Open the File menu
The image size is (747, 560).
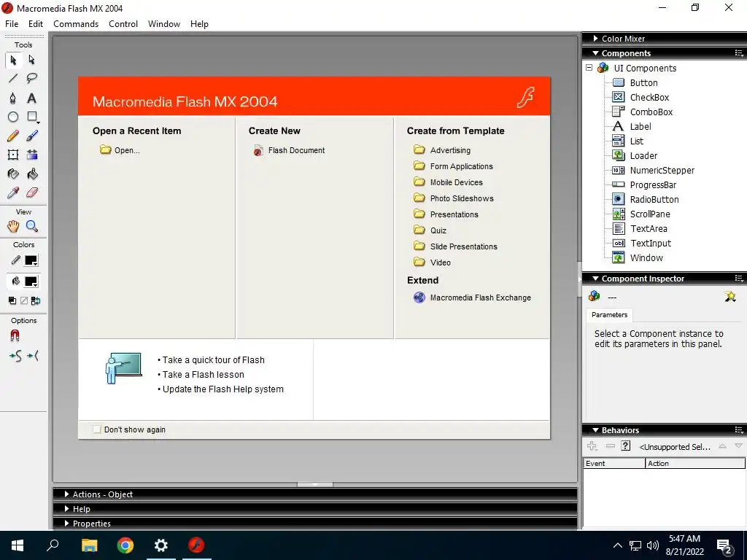[12, 24]
